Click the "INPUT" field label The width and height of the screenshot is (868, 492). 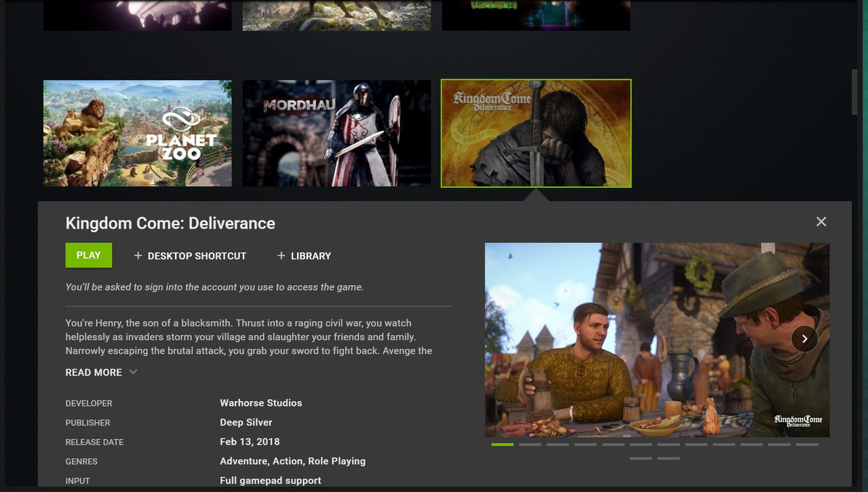click(x=77, y=481)
